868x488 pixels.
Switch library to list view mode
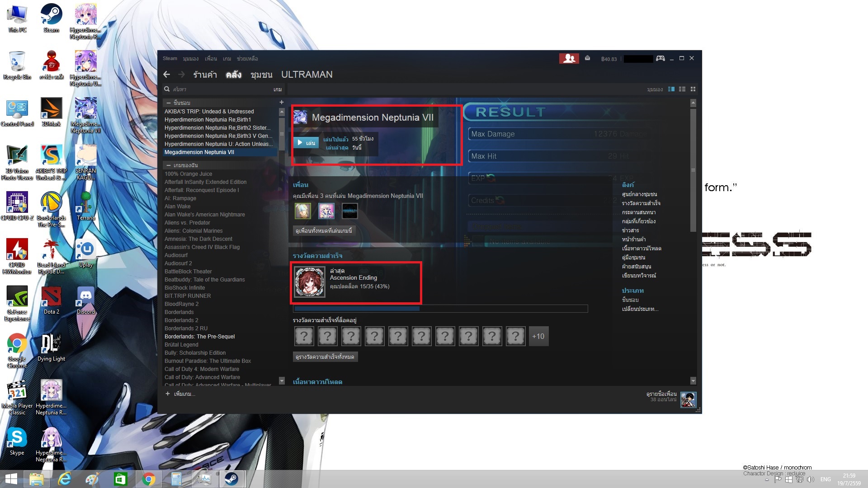tap(682, 89)
